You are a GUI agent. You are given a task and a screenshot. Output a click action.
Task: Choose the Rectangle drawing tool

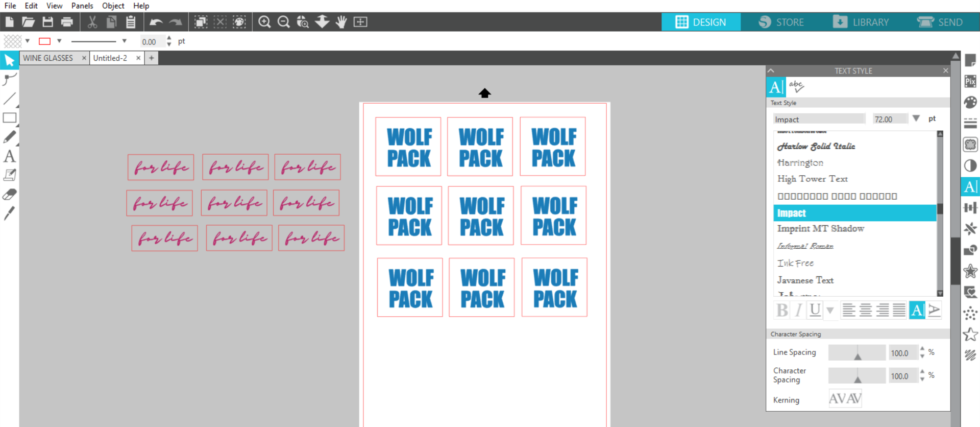coord(9,118)
